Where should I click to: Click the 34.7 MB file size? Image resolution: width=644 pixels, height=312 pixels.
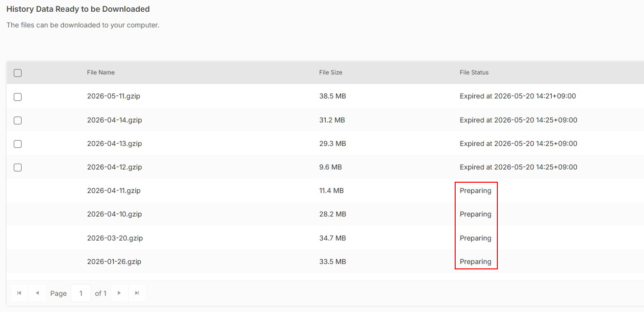coord(333,238)
